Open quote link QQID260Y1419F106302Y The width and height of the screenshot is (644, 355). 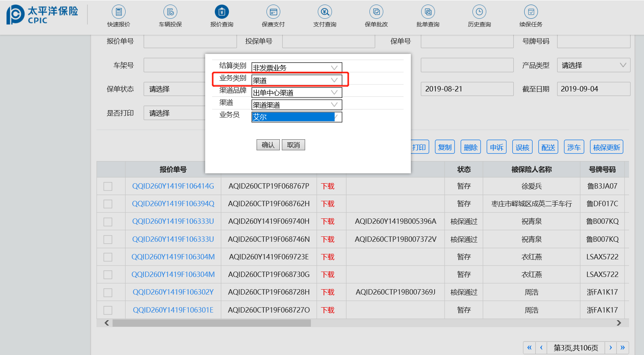coord(173,292)
